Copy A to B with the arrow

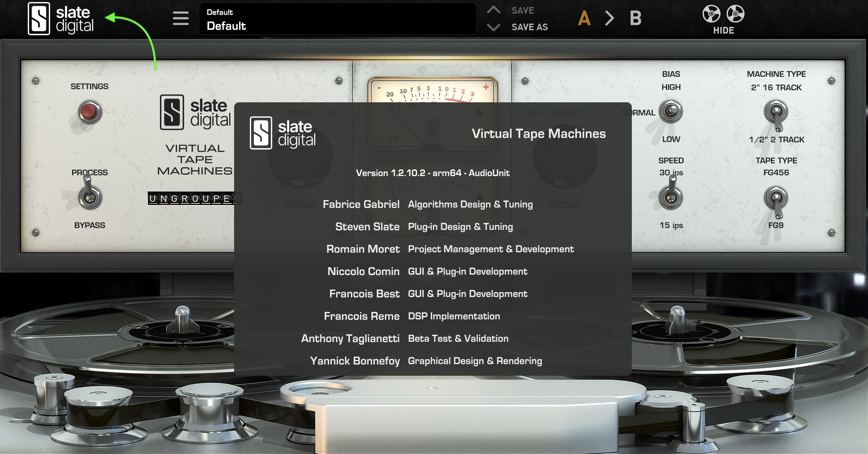pyautogui.click(x=609, y=18)
